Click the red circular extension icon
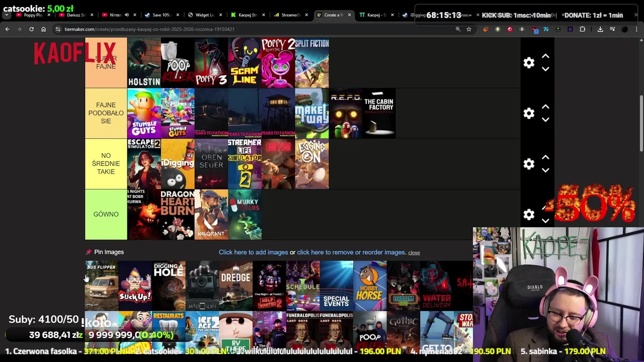This screenshot has width=644, height=362. pos(510,29)
